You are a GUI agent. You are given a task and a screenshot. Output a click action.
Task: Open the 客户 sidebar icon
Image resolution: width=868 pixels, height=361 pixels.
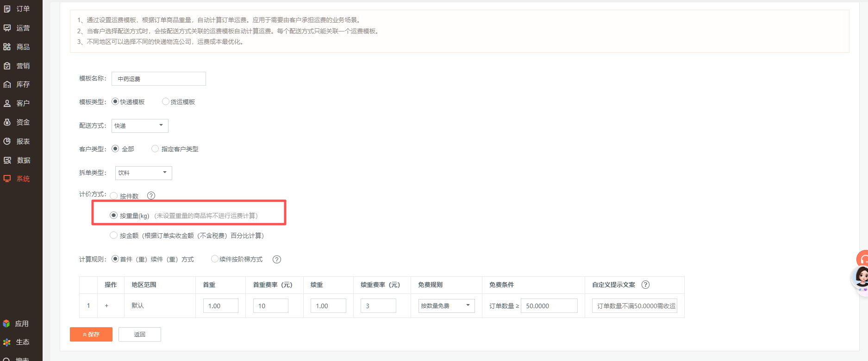(7, 103)
